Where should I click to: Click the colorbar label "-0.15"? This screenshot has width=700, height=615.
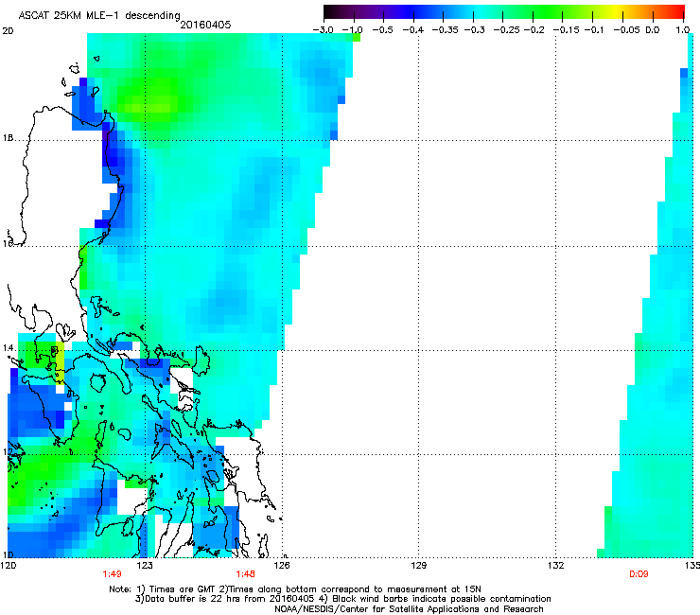tap(566, 30)
